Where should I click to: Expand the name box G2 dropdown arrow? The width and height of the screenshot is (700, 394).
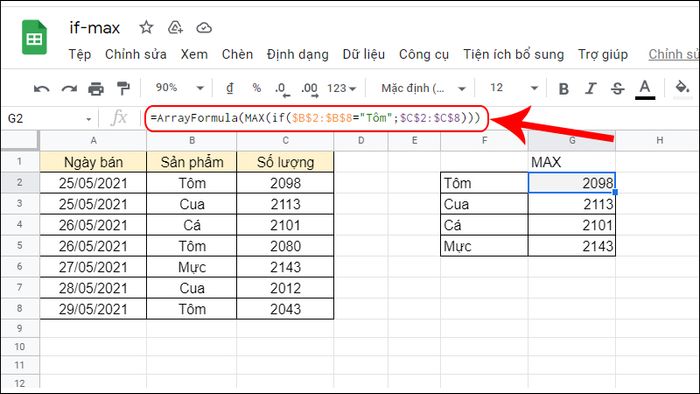click(88, 119)
